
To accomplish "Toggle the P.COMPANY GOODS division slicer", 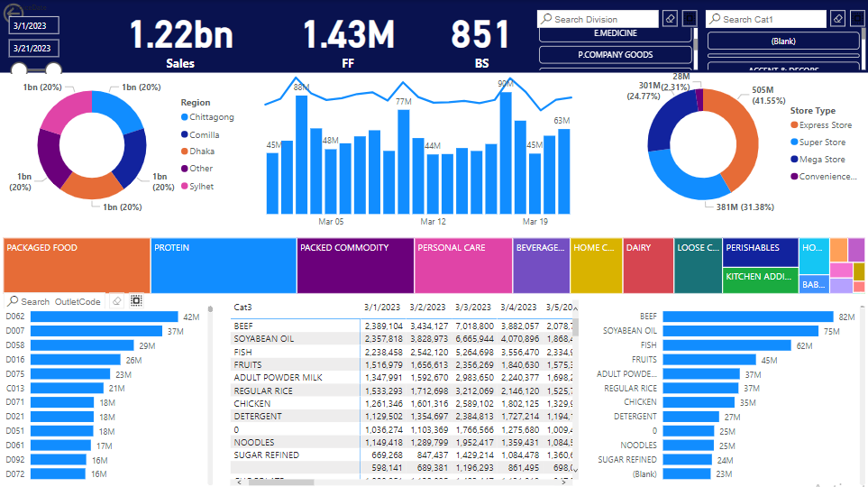I will pos(615,55).
